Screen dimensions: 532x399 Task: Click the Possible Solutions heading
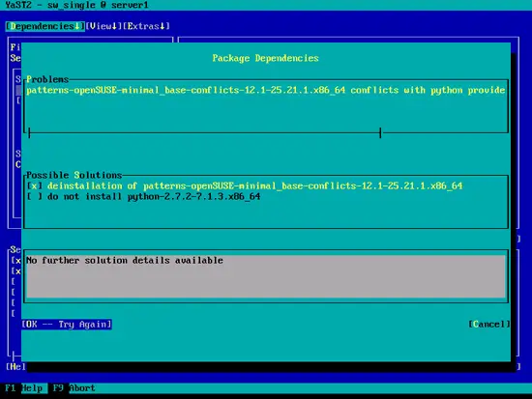[x=74, y=175]
